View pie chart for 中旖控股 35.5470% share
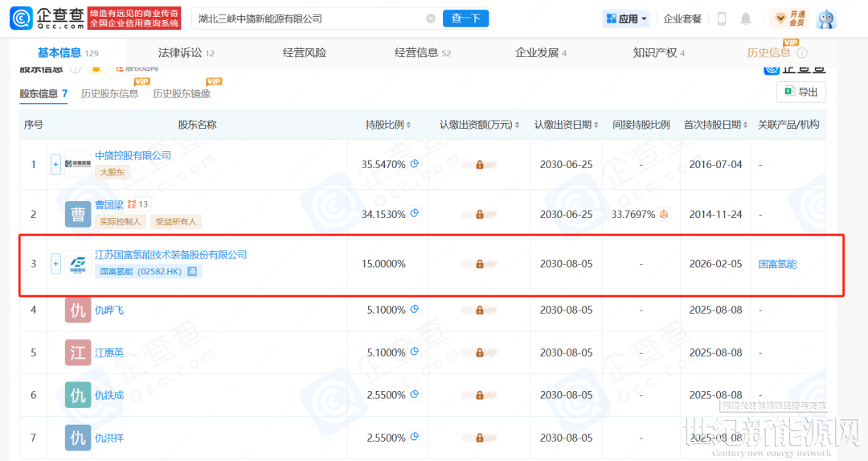 (415, 164)
